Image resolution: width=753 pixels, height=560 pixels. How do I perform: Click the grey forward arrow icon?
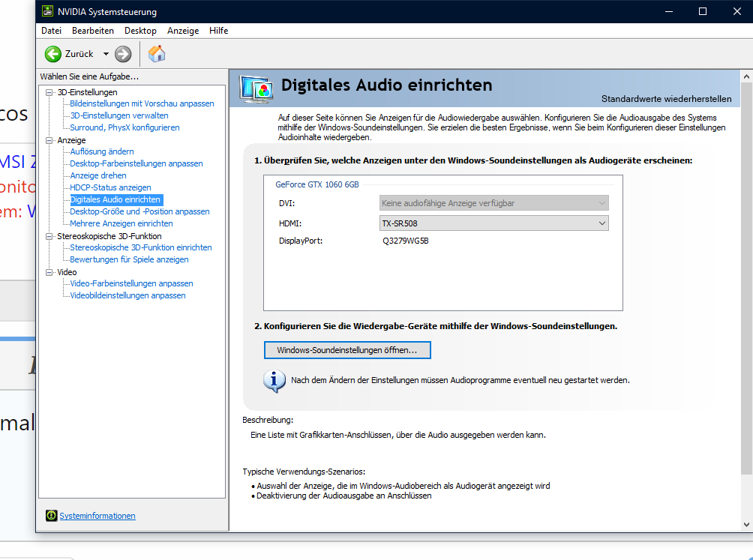pos(123,54)
